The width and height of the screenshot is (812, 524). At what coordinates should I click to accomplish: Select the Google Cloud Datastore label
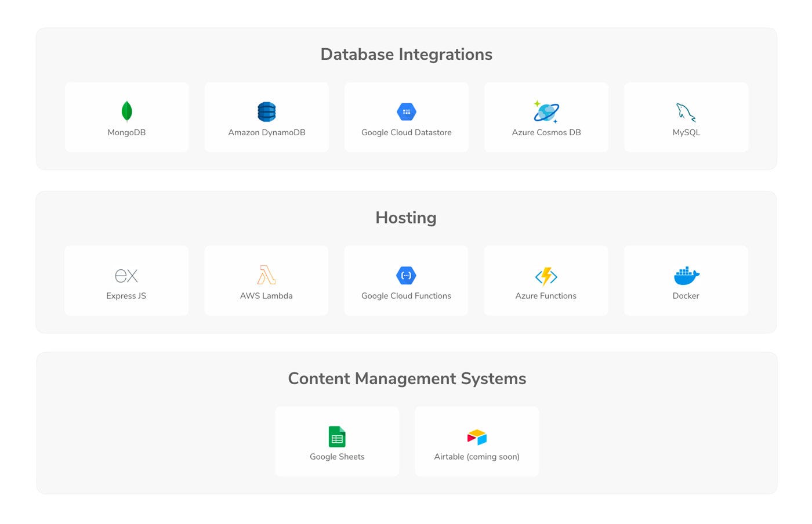[x=407, y=132]
